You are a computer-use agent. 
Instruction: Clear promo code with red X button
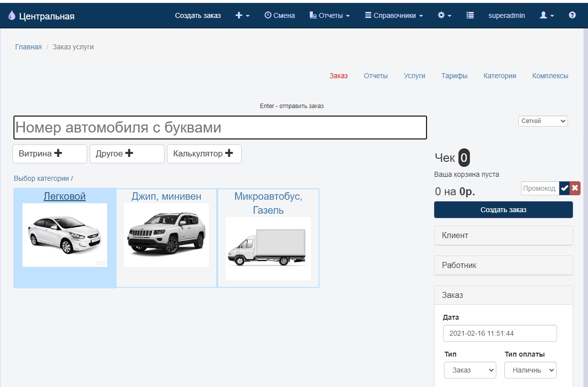coord(575,188)
